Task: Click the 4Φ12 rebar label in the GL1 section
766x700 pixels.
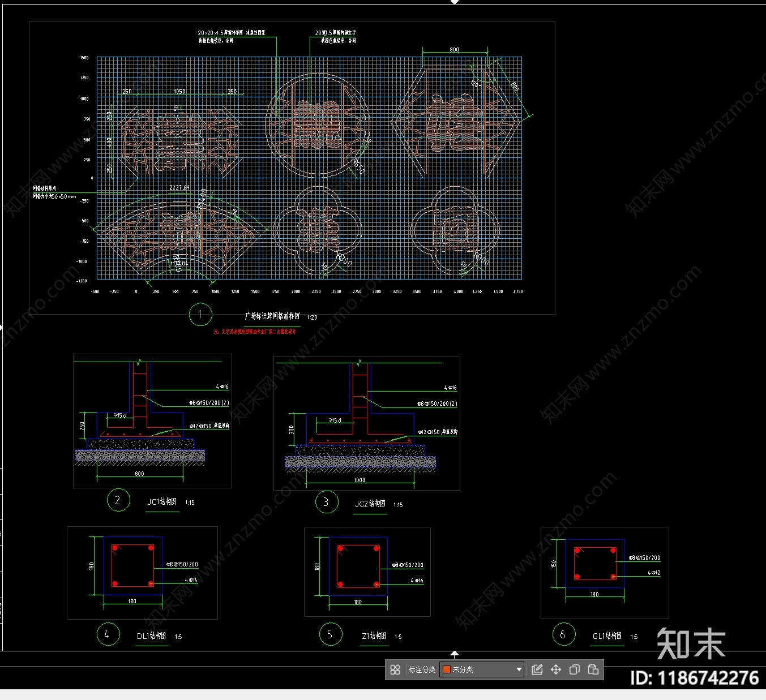Action: (x=654, y=573)
